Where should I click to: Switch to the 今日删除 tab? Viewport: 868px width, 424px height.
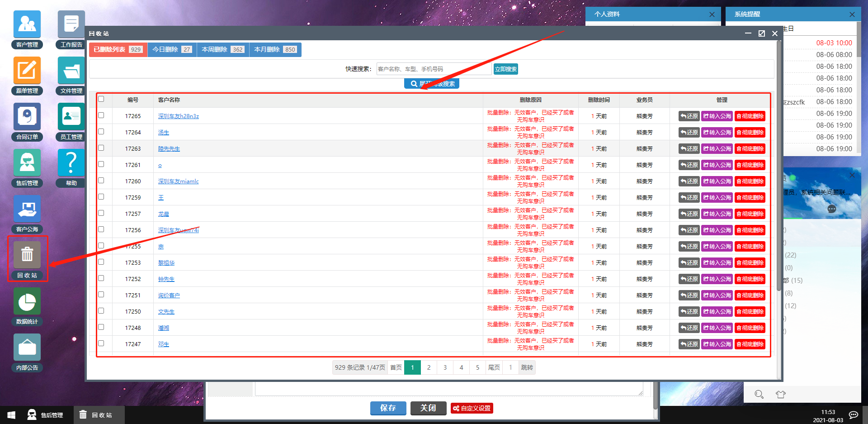(172, 49)
